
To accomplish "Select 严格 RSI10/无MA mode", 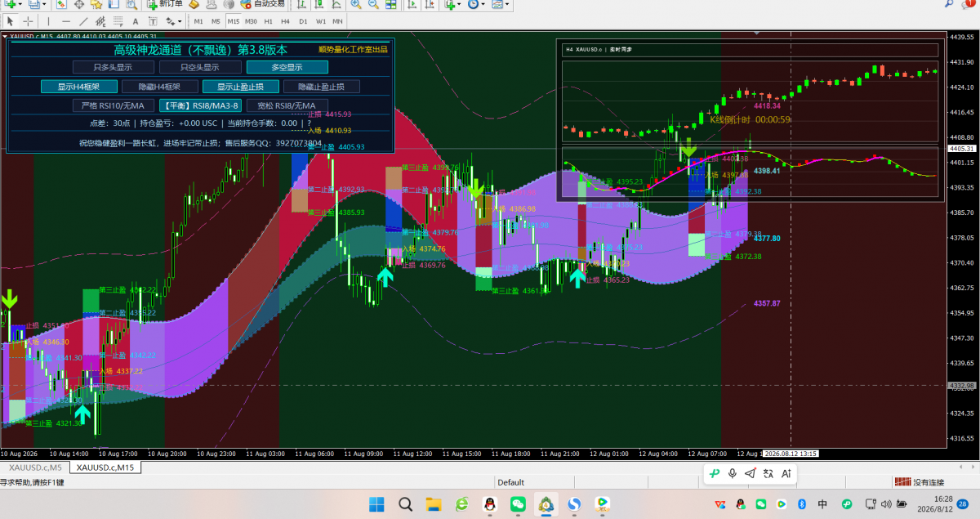I will click(x=113, y=105).
